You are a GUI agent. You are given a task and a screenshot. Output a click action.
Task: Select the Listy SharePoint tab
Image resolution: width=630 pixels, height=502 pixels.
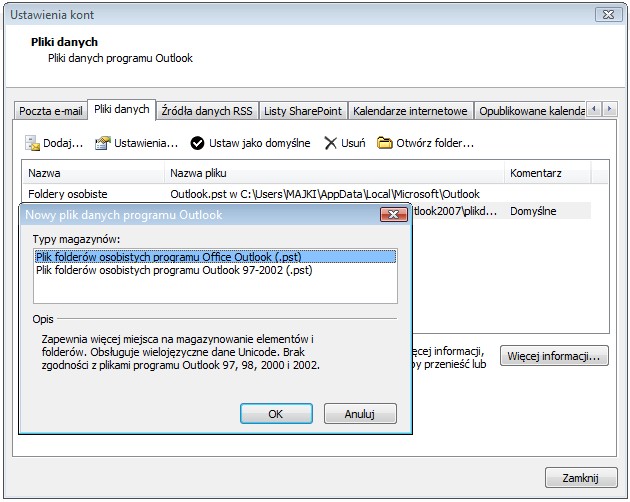304,109
